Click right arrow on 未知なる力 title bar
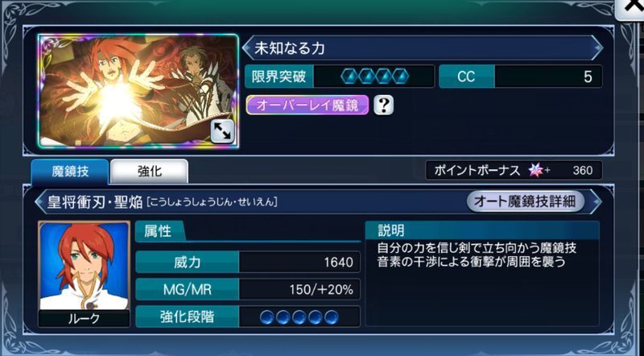This screenshot has width=644, height=356. (597, 48)
